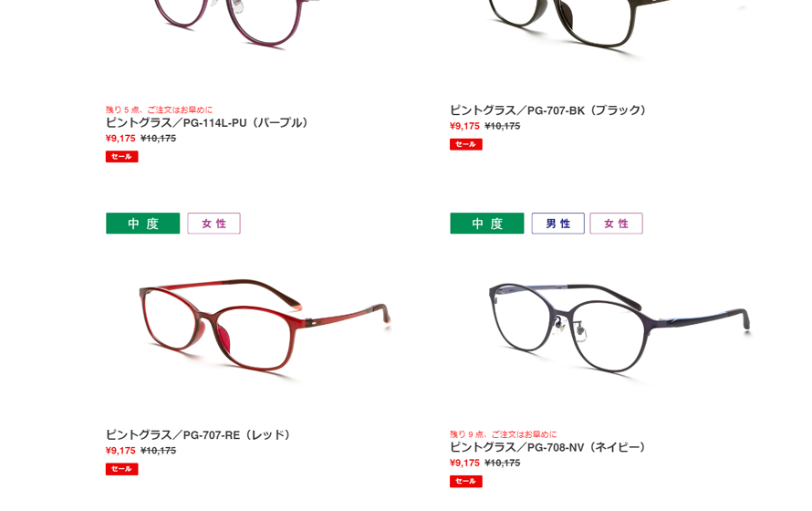Open the red PG-707-RE glasses image

tap(265, 326)
